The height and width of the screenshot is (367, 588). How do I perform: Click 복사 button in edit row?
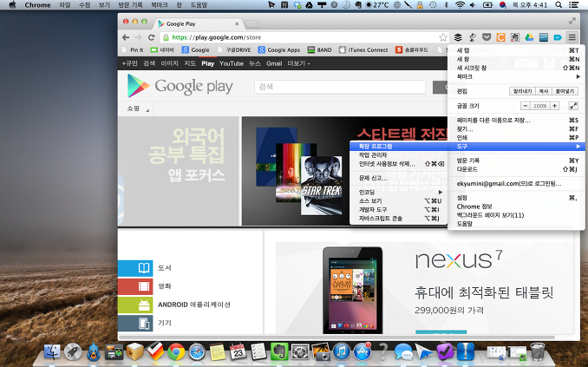tap(544, 91)
